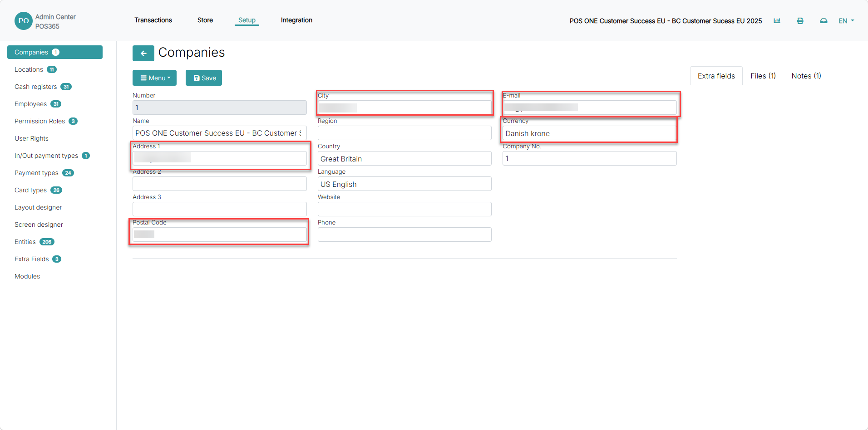Click the Phone input field
The image size is (868, 430).
point(404,235)
